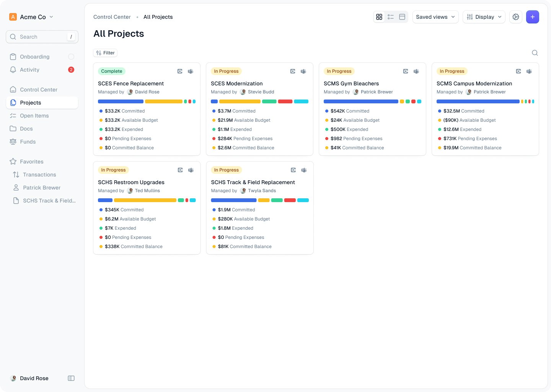This screenshot has height=392, width=551.
Task: Go to Control Center in sidebar
Action: pos(42,90)
